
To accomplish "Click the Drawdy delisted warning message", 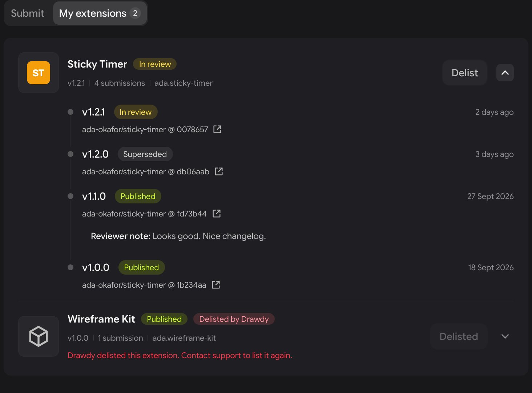I will 180,355.
